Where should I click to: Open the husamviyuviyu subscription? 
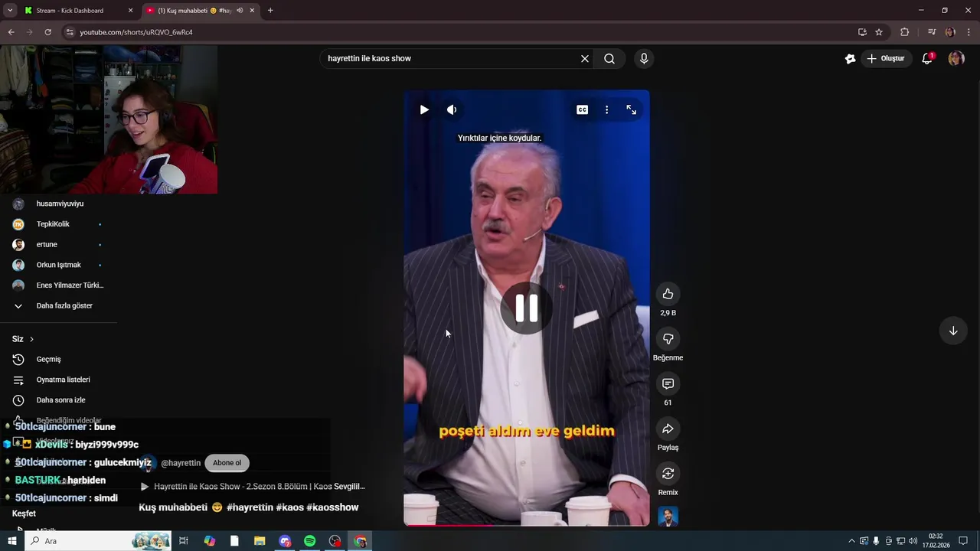point(58,204)
